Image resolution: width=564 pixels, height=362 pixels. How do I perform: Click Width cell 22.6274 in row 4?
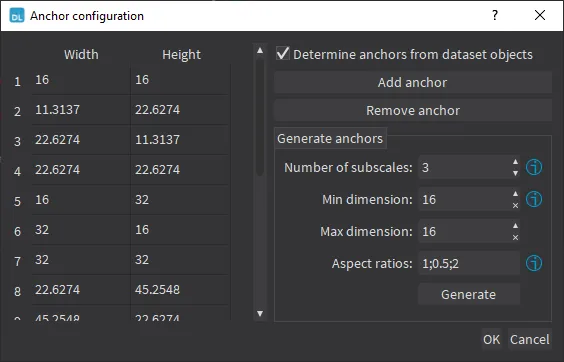click(81, 170)
